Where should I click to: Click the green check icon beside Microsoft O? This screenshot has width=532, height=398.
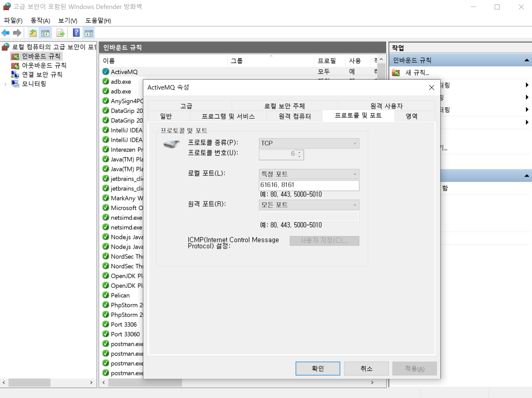(x=106, y=208)
